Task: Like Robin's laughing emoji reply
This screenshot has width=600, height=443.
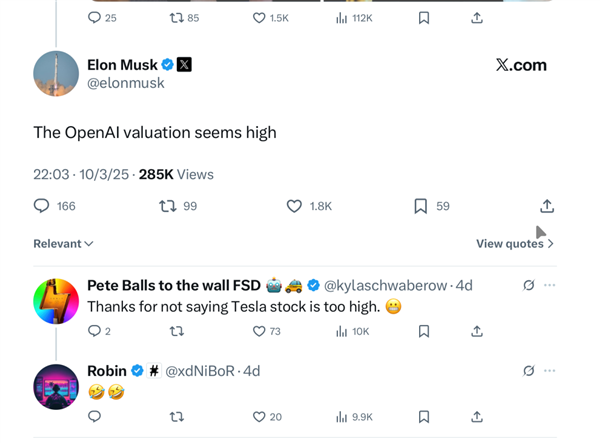Action: [x=259, y=416]
